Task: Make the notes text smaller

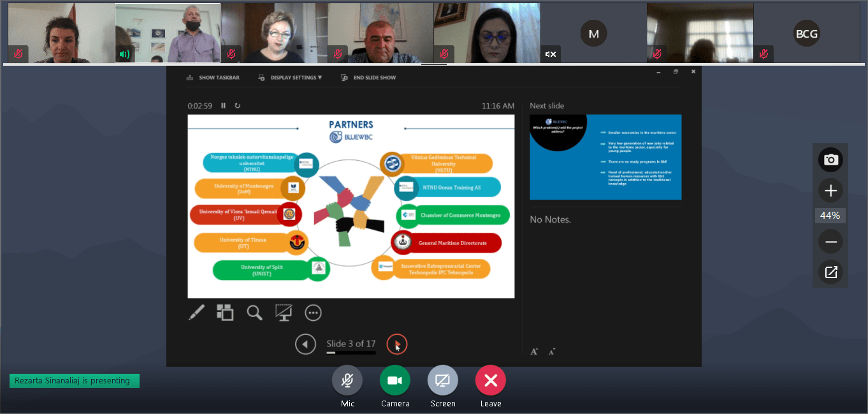Action: pyautogui.click(x=551, y=351)
